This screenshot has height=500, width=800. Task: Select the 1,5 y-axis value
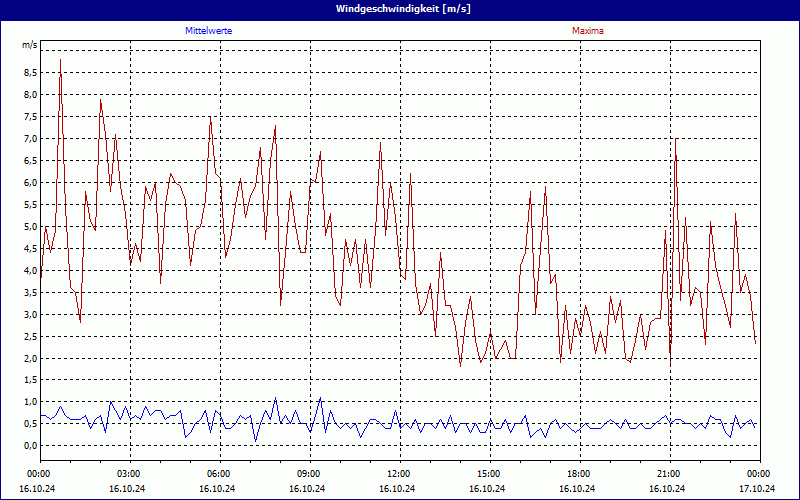30,380
